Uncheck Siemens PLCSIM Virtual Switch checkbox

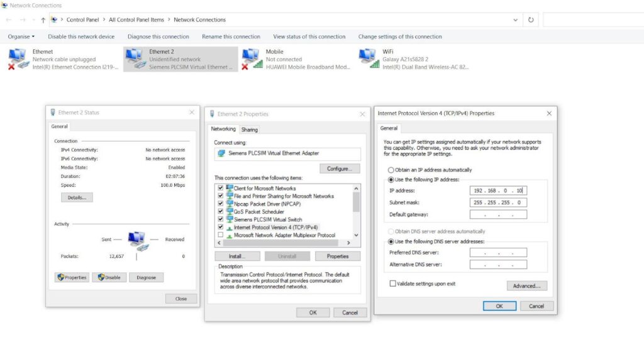point(221,219)
